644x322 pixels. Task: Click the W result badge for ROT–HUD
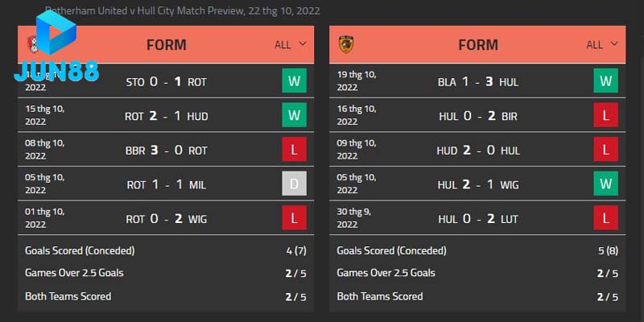(294, 116)
